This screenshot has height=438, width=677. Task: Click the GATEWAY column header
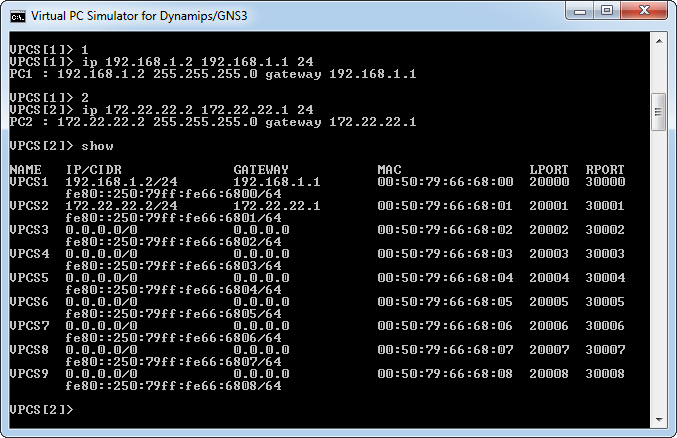coord(261,170)
